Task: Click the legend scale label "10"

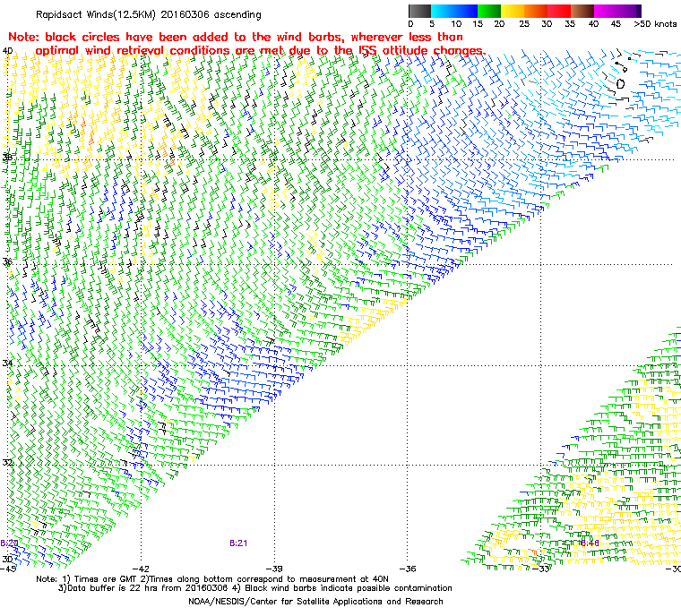Action: (456, 24)
